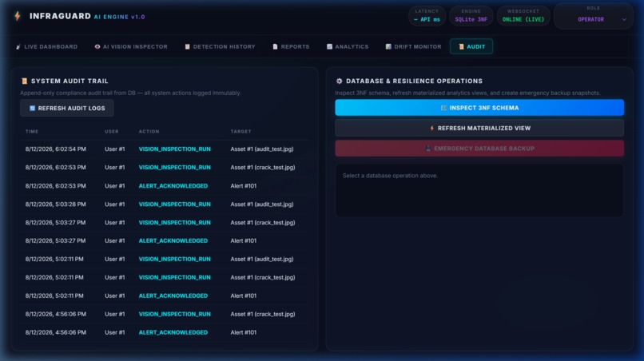This screenshot has height=361, width=644.
Task: Click the Latency API ms status pill
Action: coord(427,16)
